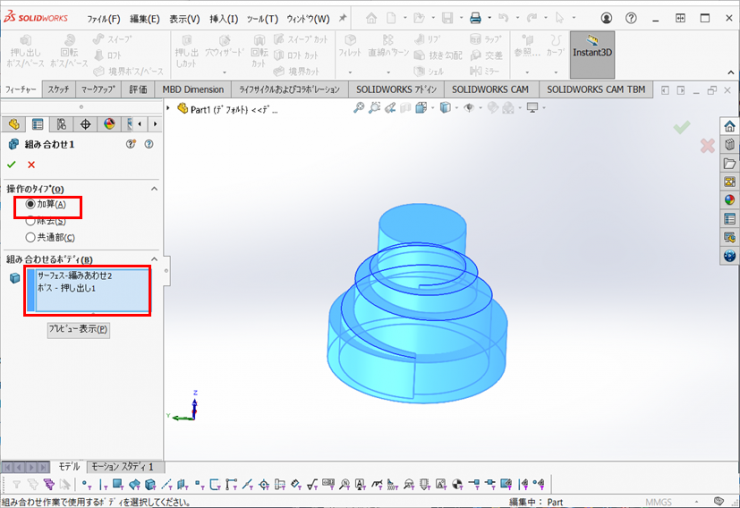Select ボス - 押し出し1 in bodies list
The width and height of the screenshot is (740, 508).
tap(66, 288)
